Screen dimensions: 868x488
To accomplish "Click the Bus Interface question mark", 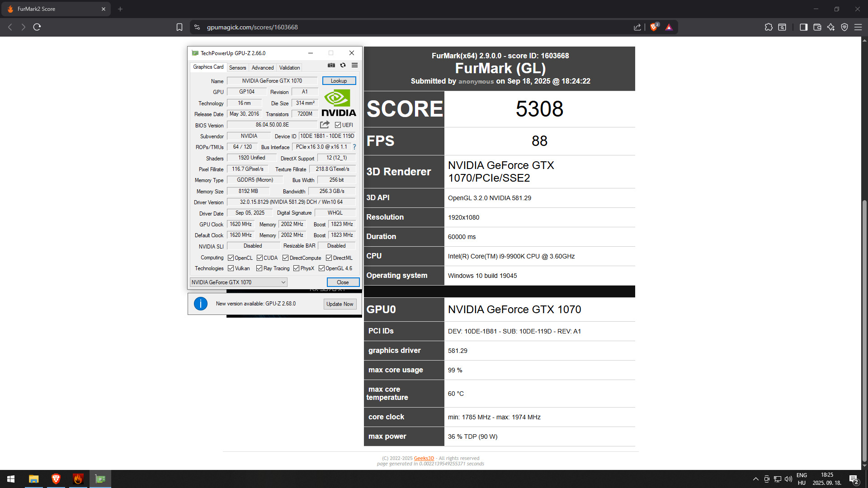I will [x=354, y=147].
